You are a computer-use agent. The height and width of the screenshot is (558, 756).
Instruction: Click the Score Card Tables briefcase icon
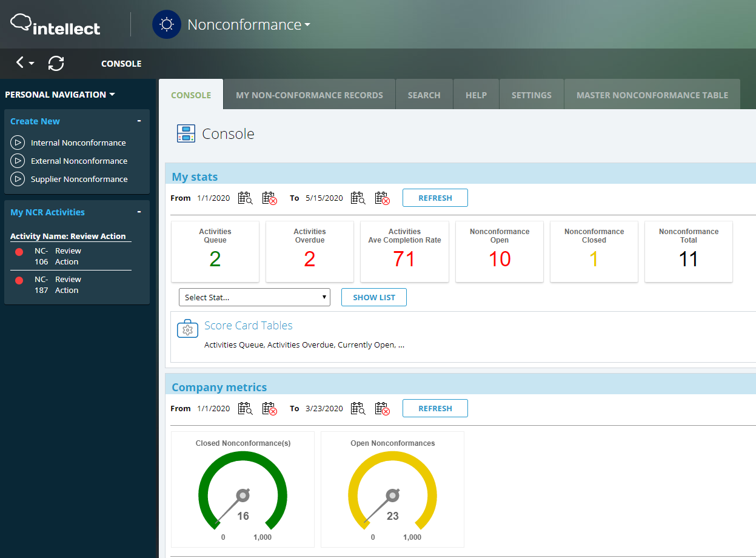click(x=187, y=329)
